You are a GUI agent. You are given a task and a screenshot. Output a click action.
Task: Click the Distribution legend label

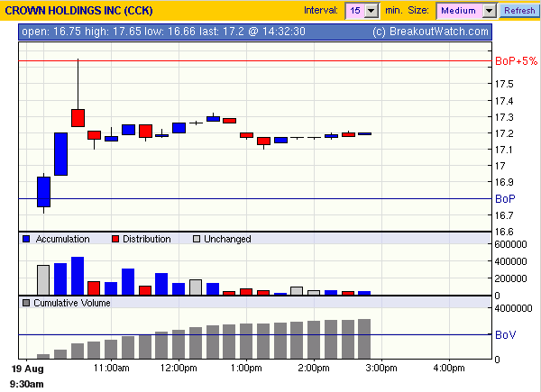tap(147, 239)
